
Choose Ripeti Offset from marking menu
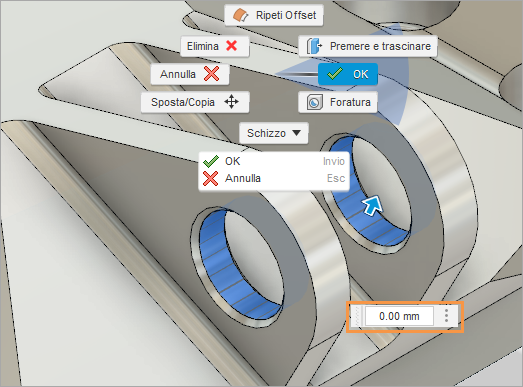point(274,15)
